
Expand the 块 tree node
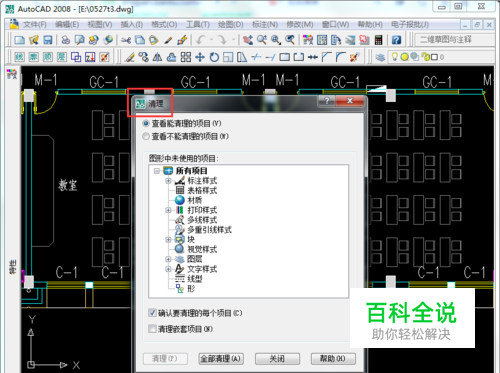click(168, 239)
